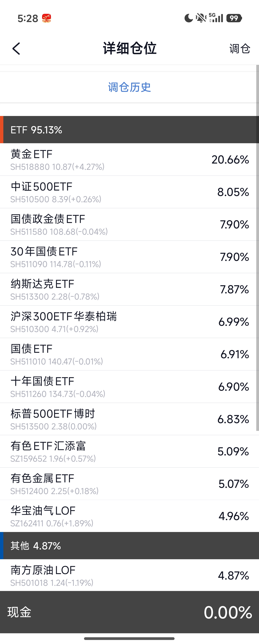Open the 调仓历史 link
The height and width of the screenshot is (644, 259).
pyautogui.click(x=129, y=87)
